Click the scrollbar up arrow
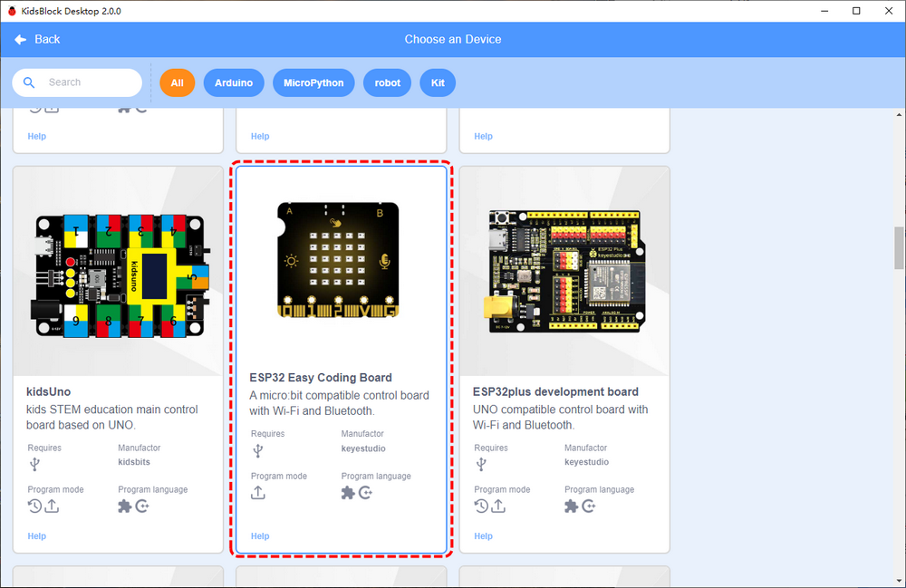Screen dimensions: 906x588 (899, 114)
